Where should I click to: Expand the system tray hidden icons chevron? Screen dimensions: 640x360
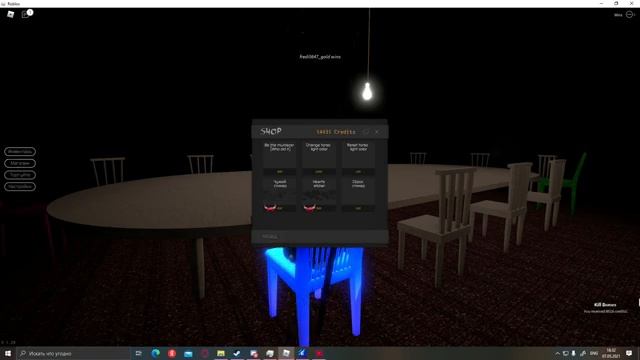557,353
